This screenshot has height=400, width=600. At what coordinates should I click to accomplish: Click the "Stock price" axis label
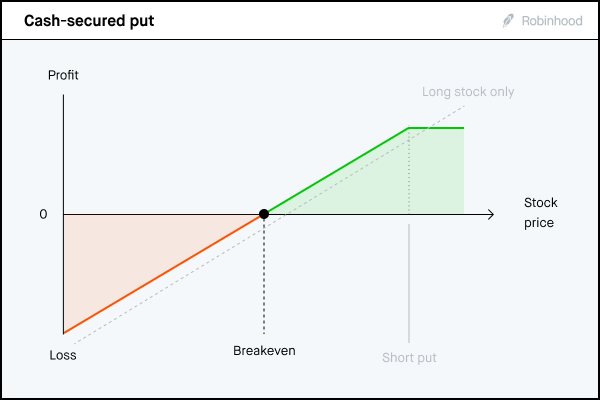pos(540,212)
